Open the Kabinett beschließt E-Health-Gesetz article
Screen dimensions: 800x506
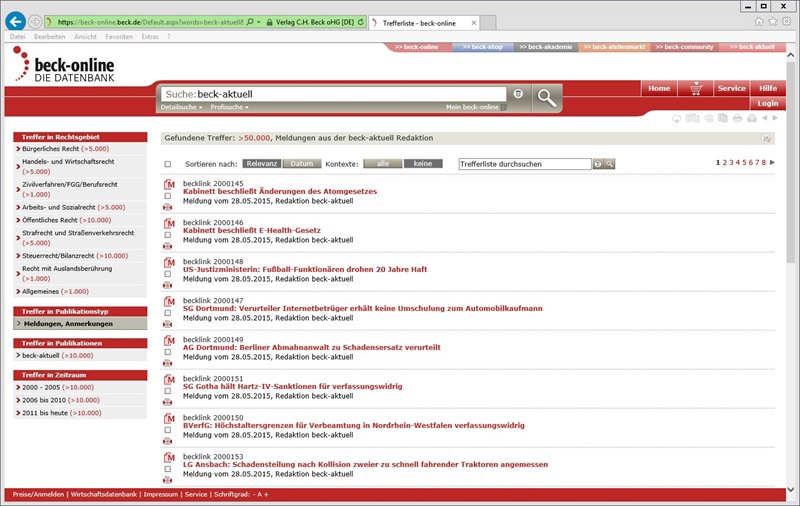(x=252, y=231)
